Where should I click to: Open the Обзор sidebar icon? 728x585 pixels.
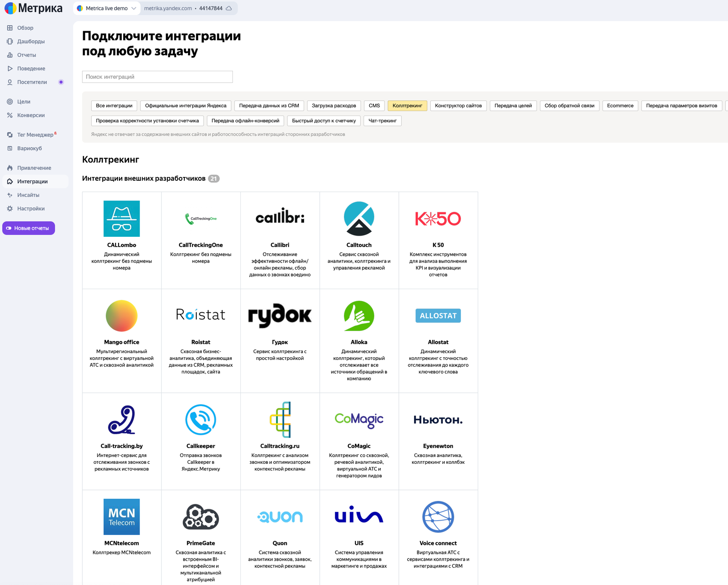[10, 28]
